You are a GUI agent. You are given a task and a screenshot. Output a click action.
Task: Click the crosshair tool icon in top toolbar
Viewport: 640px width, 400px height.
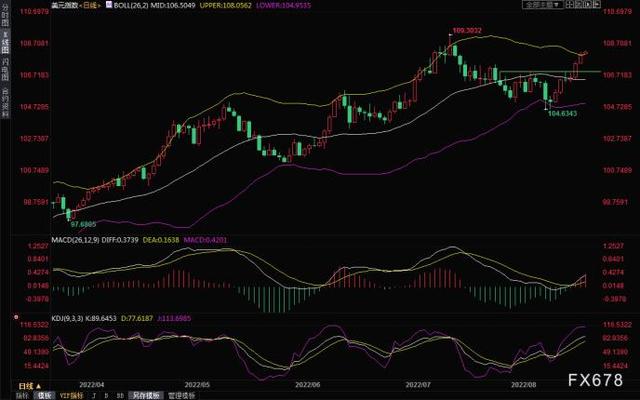569,5
